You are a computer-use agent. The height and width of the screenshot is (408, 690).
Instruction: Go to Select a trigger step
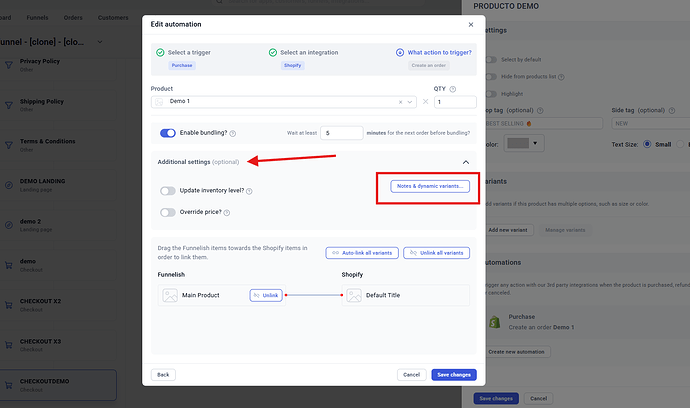[x=195, y=52]
